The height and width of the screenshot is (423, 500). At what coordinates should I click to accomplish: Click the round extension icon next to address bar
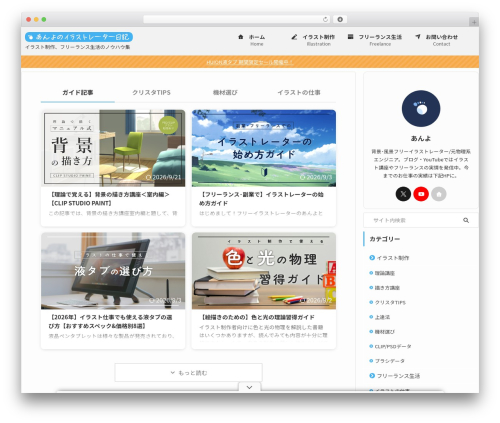point(340,19)
